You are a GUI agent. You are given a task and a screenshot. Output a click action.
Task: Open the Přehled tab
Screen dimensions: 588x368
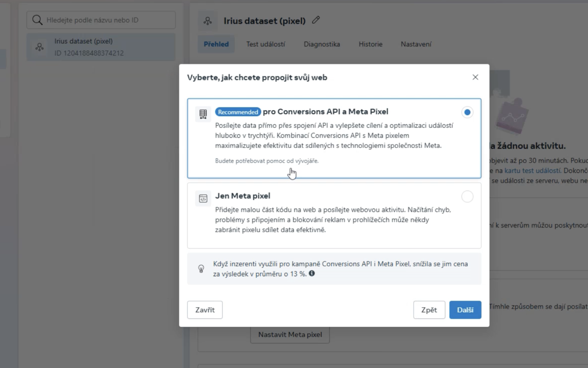[216, 44]
